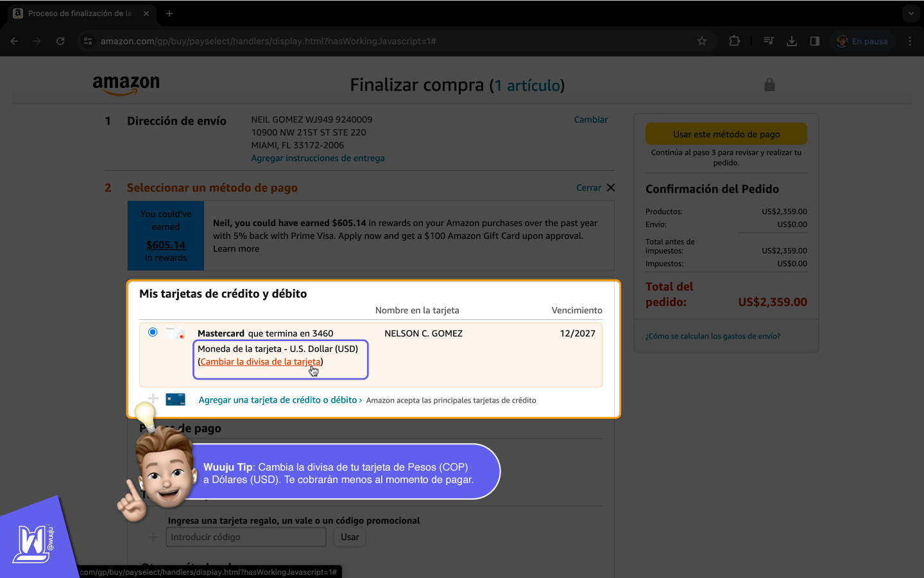Click Cambiar link for shipping address
The height and width of the screenshot is (578, 924).
[x=590, y=119]
